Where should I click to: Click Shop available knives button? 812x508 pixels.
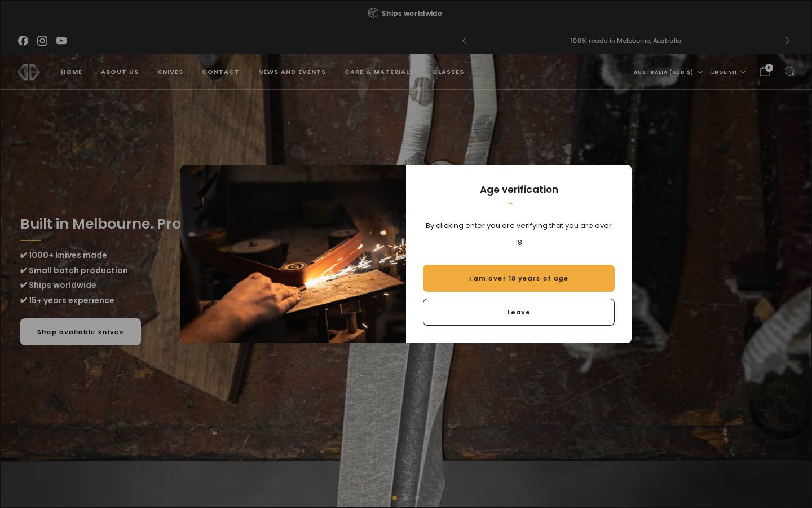click(x=81, y=332)
